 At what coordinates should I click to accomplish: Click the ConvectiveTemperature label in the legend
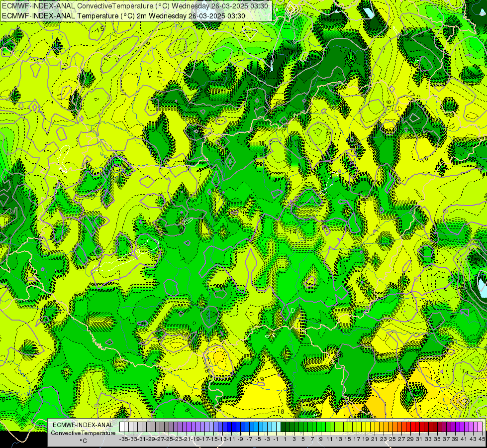click(x=83, y=433)
